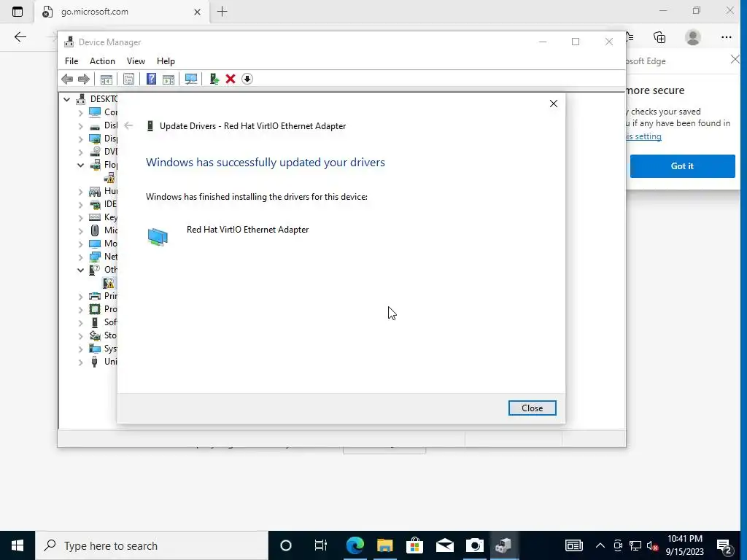
Task: Select the go.microsoft.com tab
Action: point(122,12)
